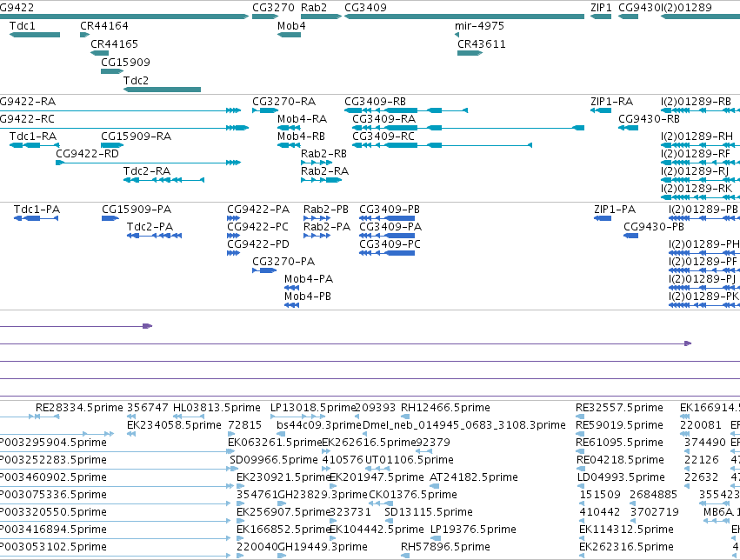Click the Tdc1-RA transcript label

(33, 137)
